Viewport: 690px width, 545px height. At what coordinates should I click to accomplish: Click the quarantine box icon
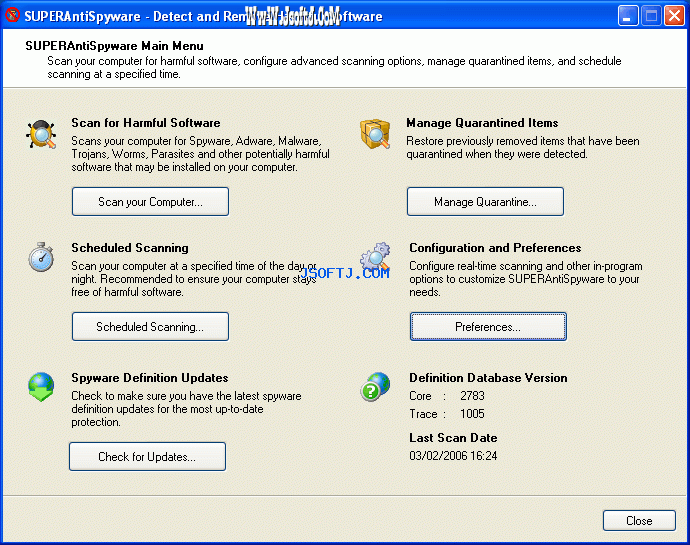(375, 134)
